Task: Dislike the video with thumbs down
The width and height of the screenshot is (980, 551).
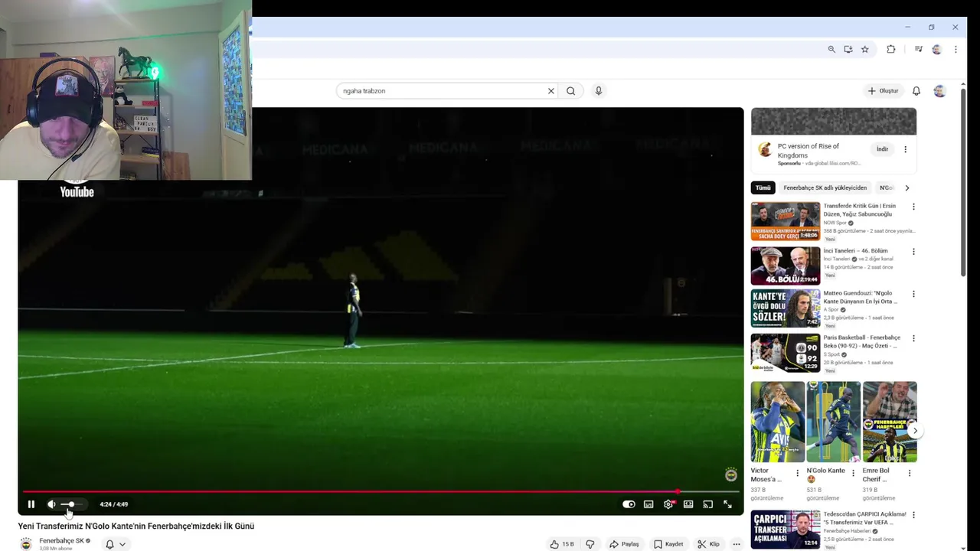Action: point(590,544)
